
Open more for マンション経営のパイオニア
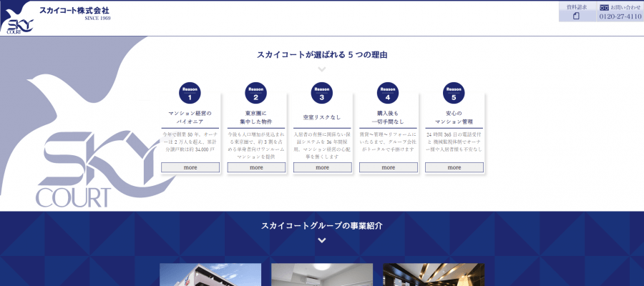pos(190,167)
